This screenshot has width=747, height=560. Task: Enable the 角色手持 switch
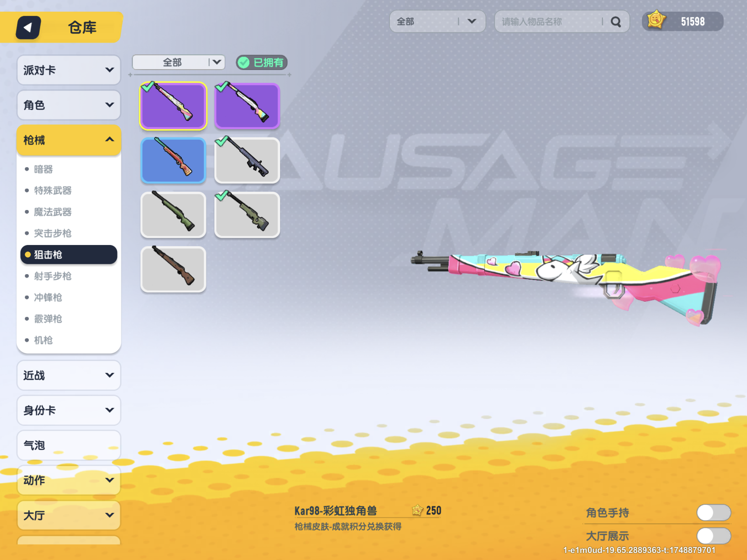click(x=713, y=513)
